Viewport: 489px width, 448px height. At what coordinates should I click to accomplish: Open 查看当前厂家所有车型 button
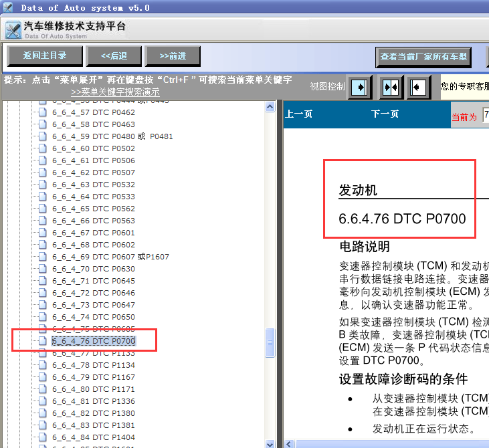[x=423, y=57]
